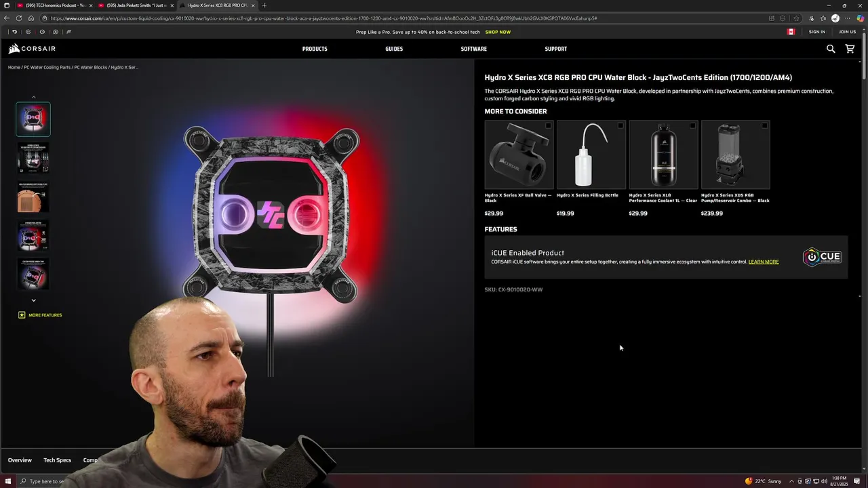Viewport: 868px width, 488px height.
Task: Move thumbnail gallery down with arrow
Action: click(33, 300)
